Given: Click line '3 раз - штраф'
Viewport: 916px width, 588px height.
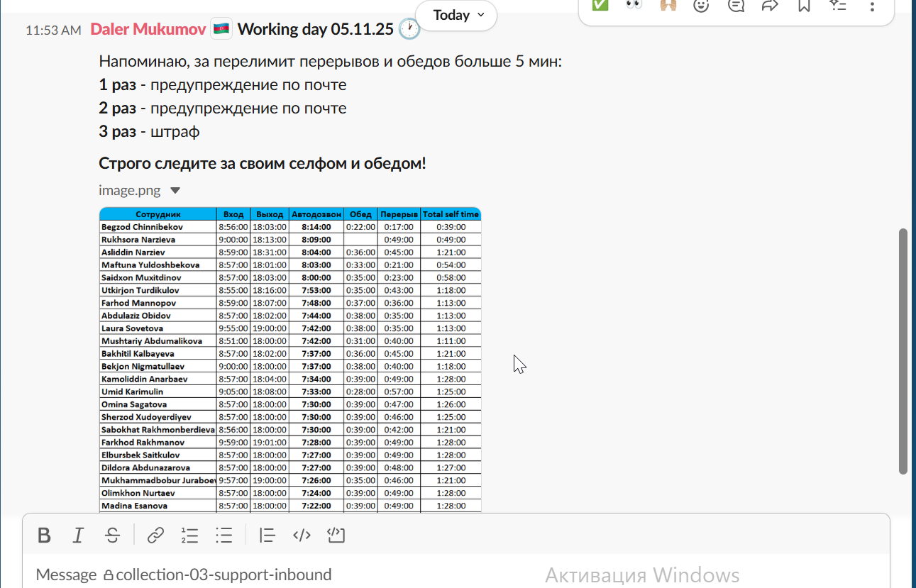Looking at the screenshot, I should [149, 132].
